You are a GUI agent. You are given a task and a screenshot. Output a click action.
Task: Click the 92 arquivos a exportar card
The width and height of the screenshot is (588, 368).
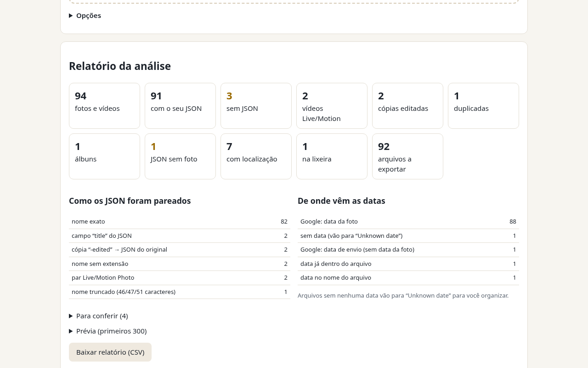coord(407,156)
